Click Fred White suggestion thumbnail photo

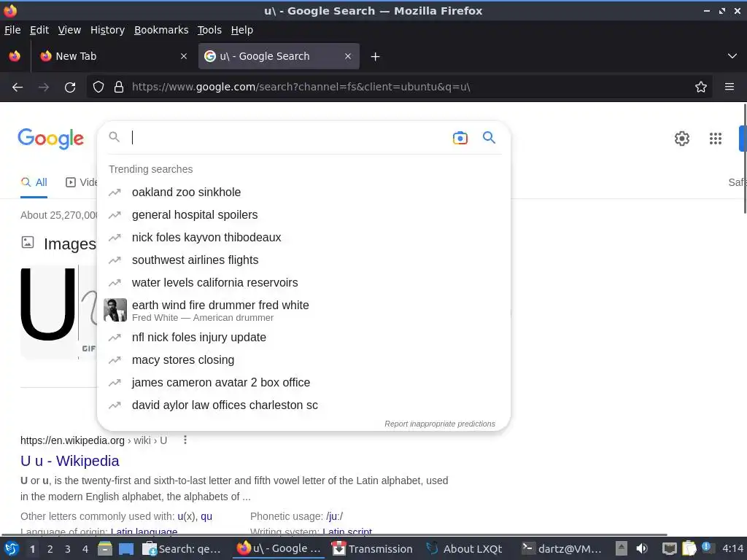pos(115,310)
